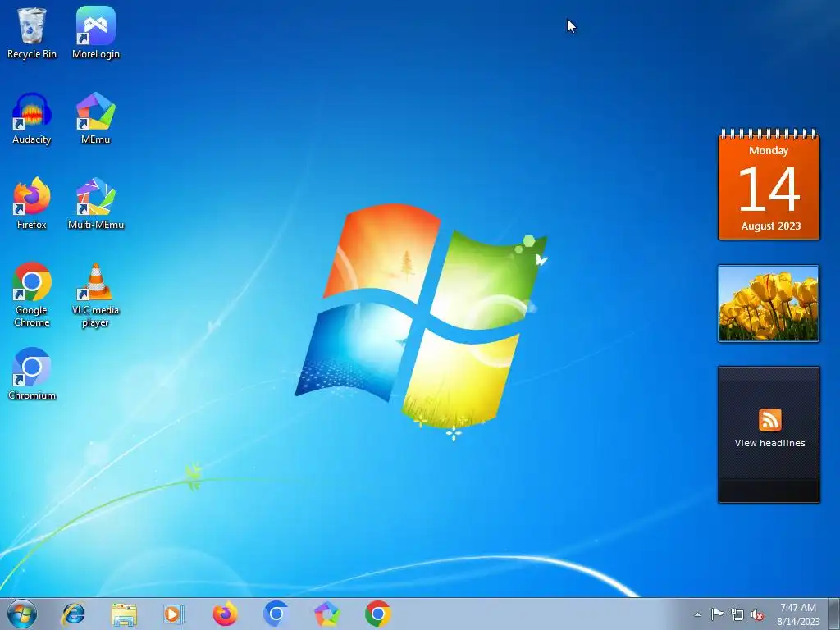The width and height of the screenshot is (840, 630).
Task: Click the Monday 14 calendar gadget
Action: [x=769, y=185]
